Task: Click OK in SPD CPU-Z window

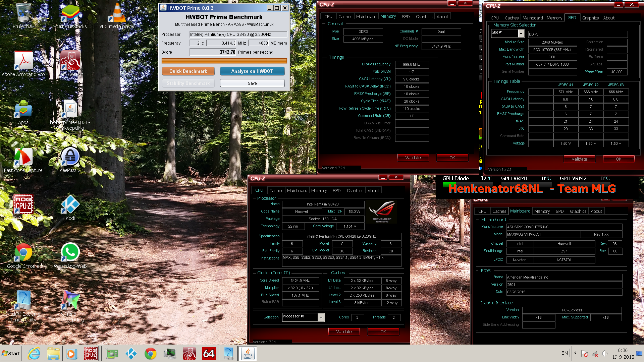Action: (619, 159)
